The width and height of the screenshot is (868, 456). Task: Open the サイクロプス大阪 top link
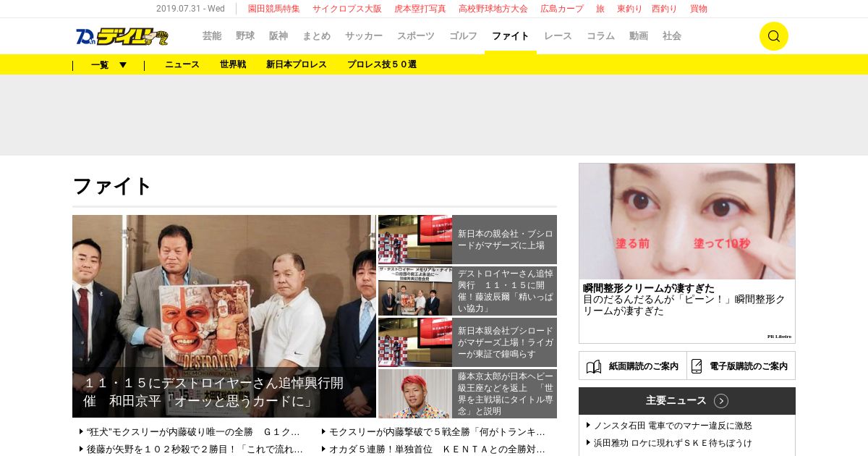pos(347,9)
